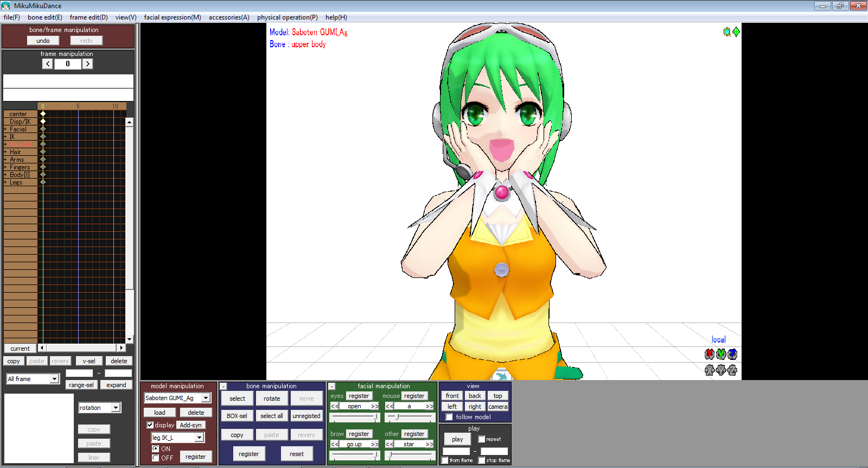Click the blue Z-axis rotation icon
868x468 pixels.
point(732,354)
